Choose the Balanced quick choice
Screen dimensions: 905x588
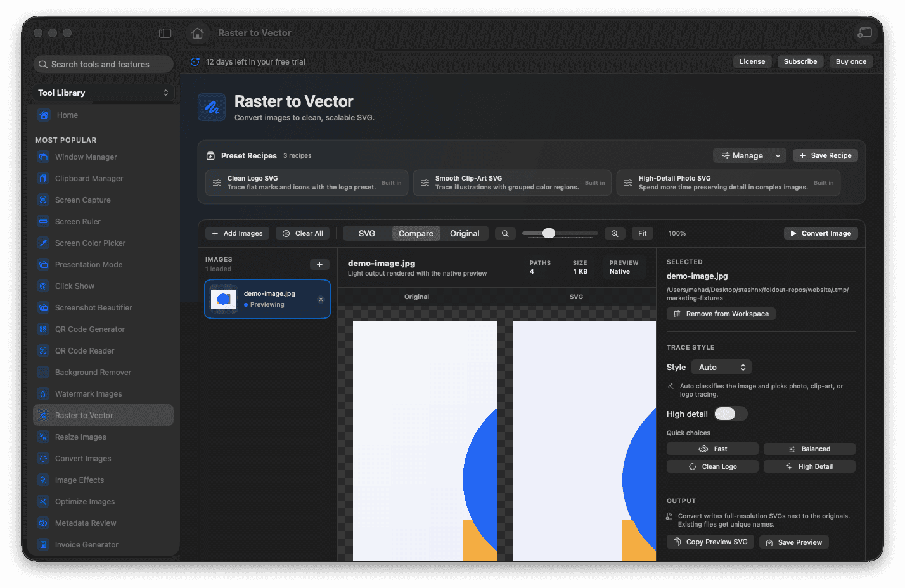pyautogui.click(x=809, y=449)
